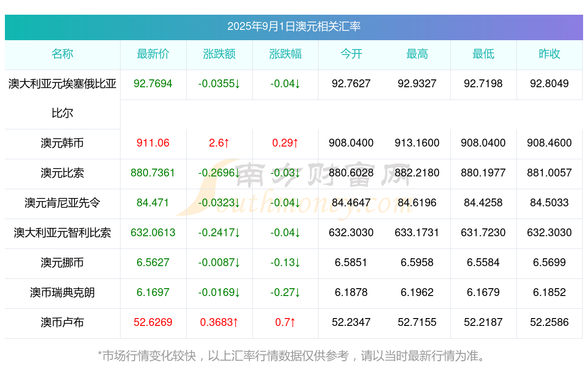Click the lowest value 92.7198
588x371 pixels.
pos(483,84)
